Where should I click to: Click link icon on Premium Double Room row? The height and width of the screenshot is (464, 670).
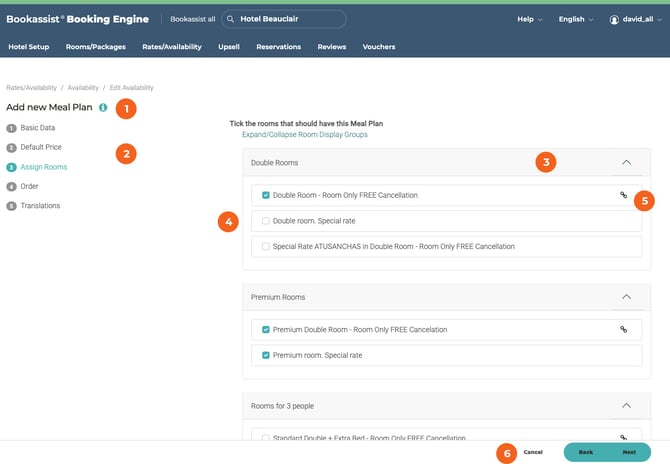(x=623, y=329)
